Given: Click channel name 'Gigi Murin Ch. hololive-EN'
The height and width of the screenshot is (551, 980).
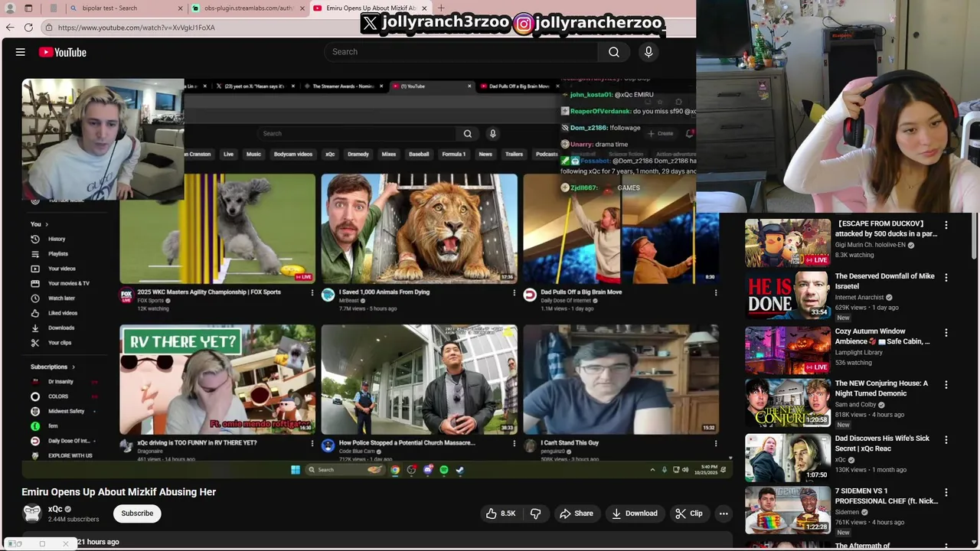Looking at the screenshot, I should (870, 245).
